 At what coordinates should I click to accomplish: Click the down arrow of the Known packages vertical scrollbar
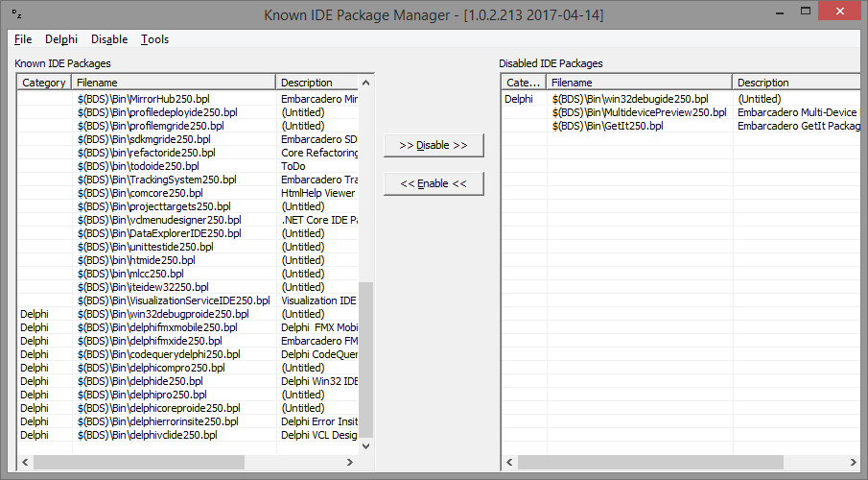pyautogui.click(x=366, y=446)
